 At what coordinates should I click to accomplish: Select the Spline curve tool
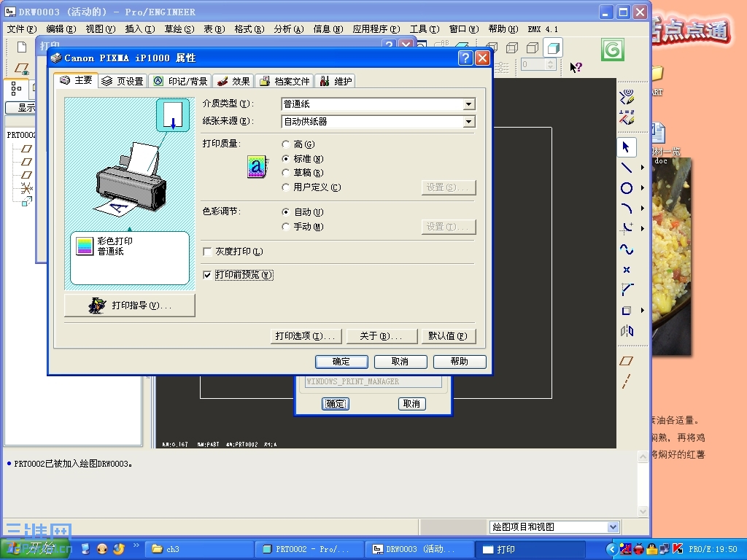626,249
